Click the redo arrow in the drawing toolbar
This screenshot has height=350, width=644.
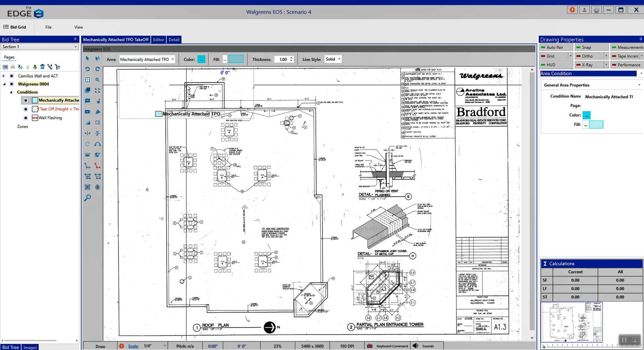(98, 69)
